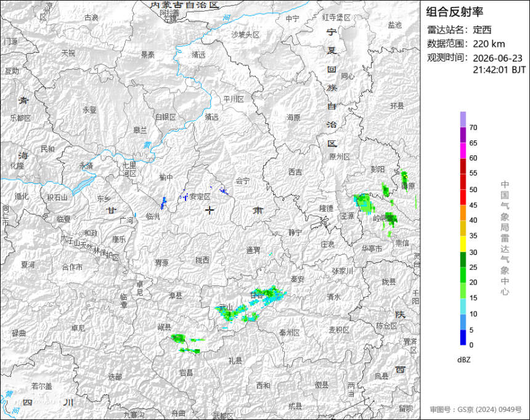This screenshot has height=420, width=530.
Task: Click the 甘谷 map label
Action: (x=256, y=294)
